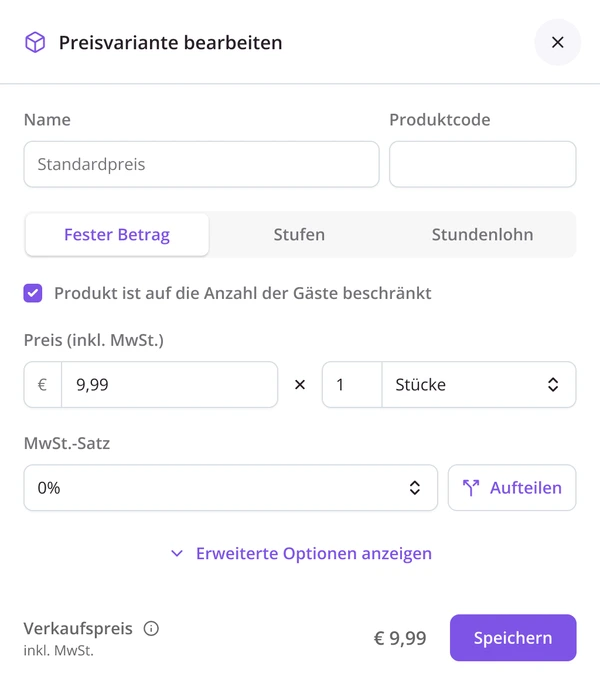This screenshot has width=600, height=680.
Task: Expand Erweiterte Optionen anzeigen
Action: click(301, 554)
